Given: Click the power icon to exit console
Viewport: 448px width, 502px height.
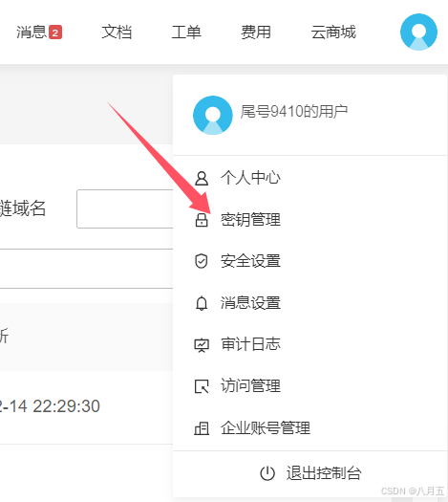Looking at the screenshot, I should (267, 473).
